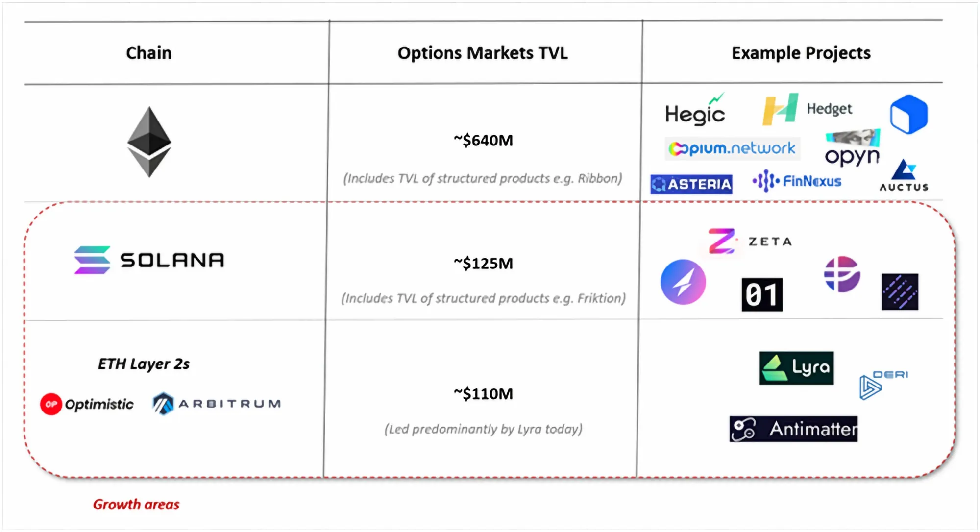Click the blue cube project icon
The image size is (980, 532).
click(x=908, y=115)
